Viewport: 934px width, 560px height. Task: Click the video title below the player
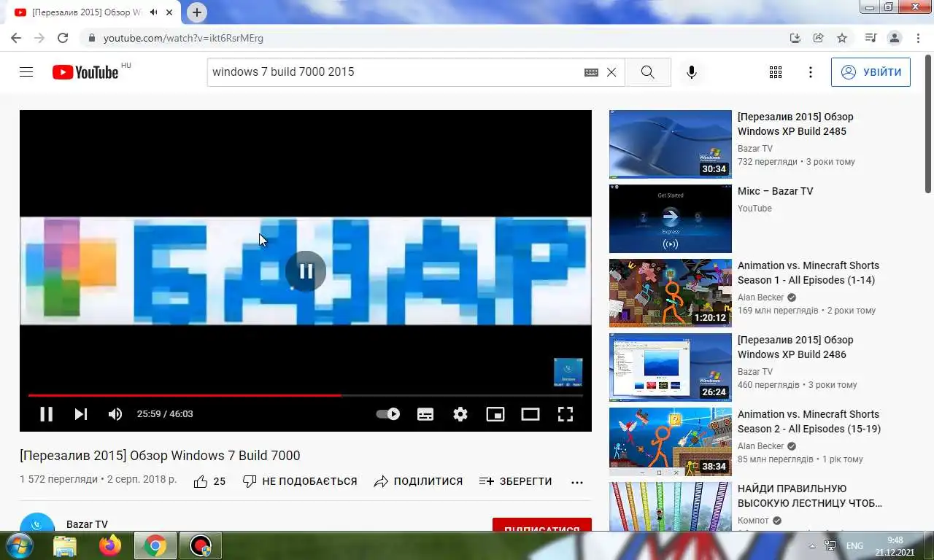[160, 456]
